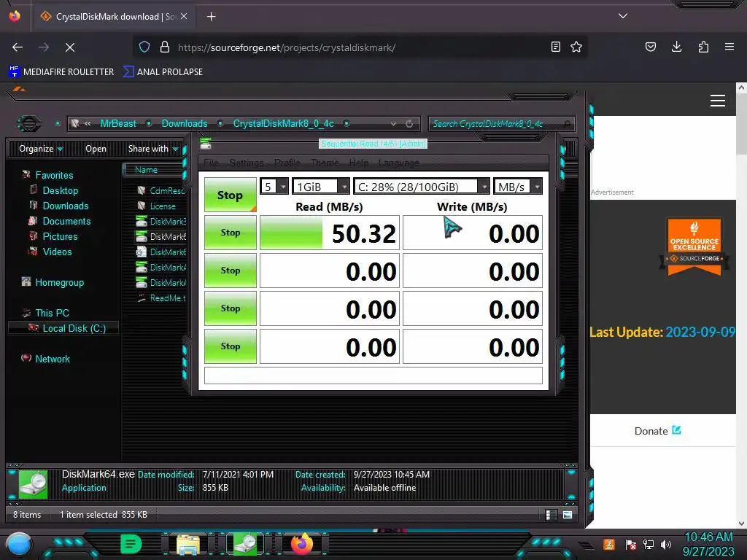The width and height of the screenshot is (747, 560).
Task: Save page to Pocket
Action: [650, 47]
